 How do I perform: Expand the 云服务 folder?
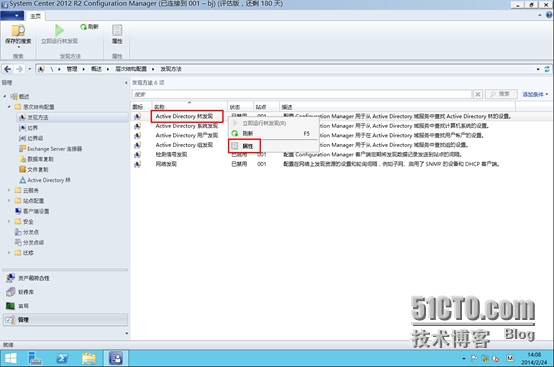9,190
